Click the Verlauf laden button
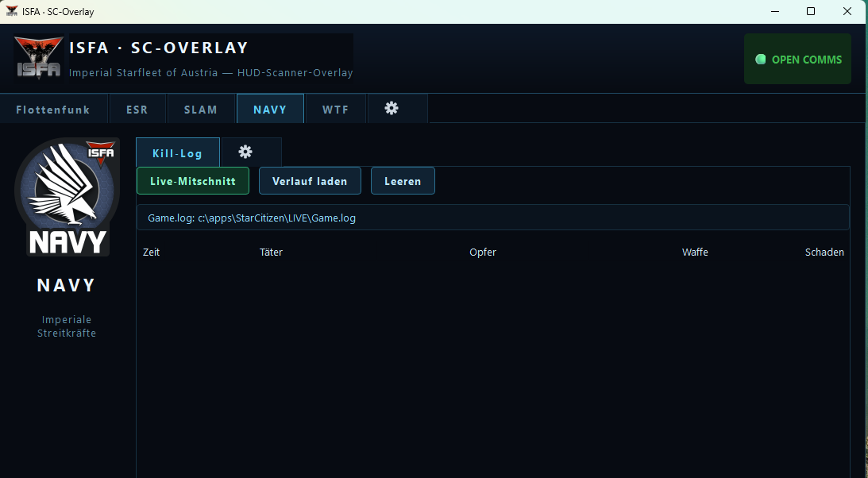The image size is (868, 478). tap(310, 181)
